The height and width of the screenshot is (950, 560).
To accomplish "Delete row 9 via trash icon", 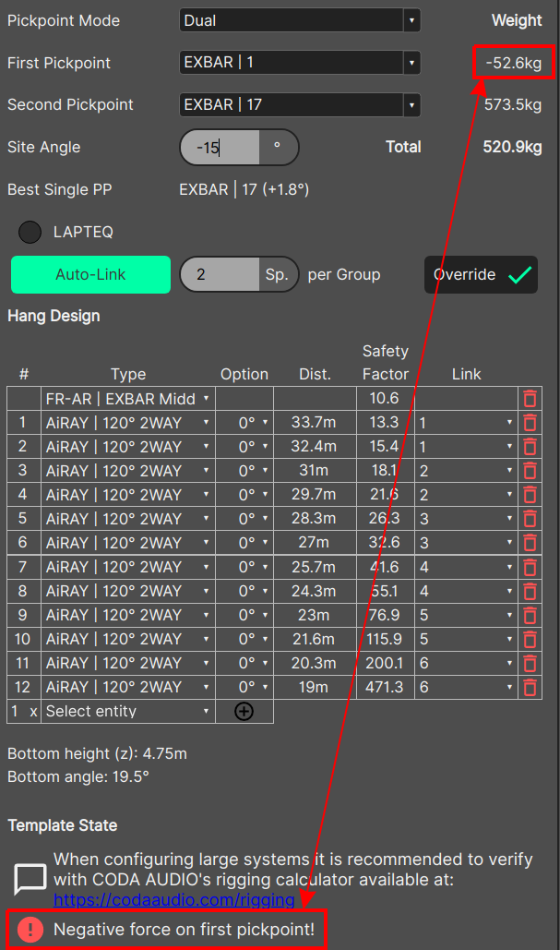I will point(530,615).
